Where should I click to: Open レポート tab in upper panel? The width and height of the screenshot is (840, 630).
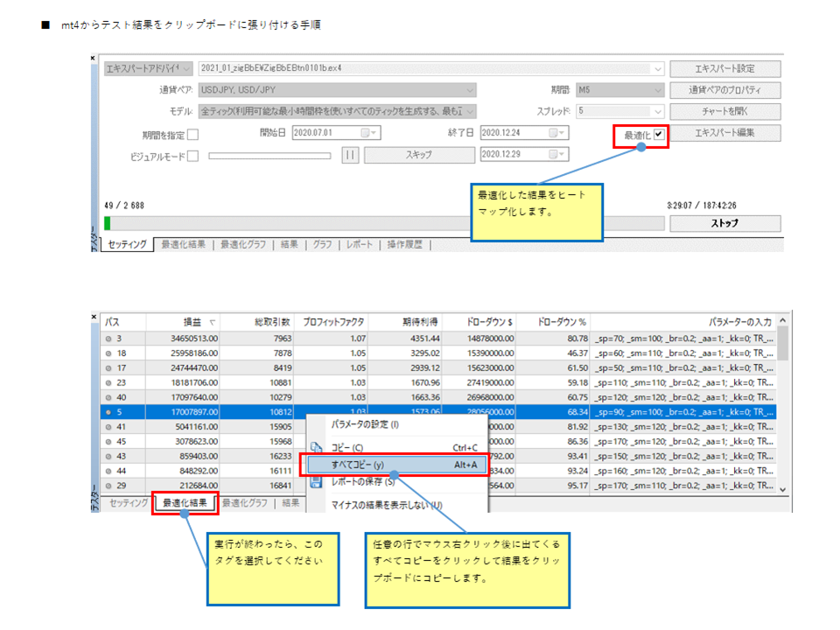coord(359,245)
